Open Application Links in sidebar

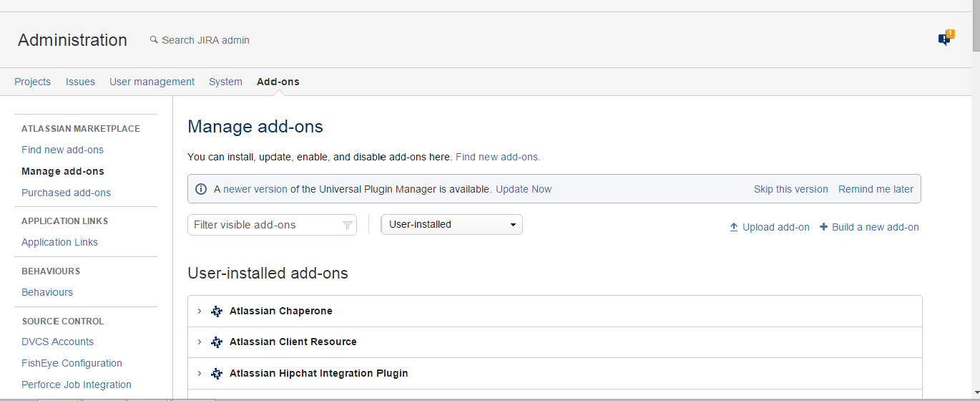(x=59, y=242)
